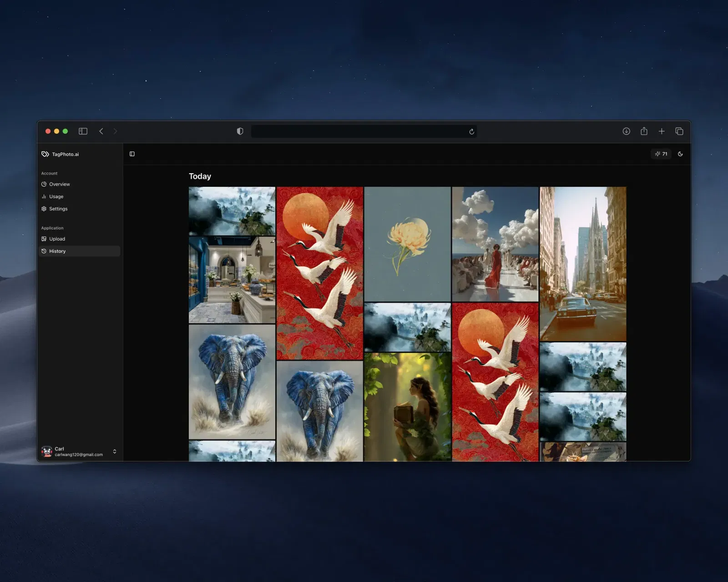Show the tab overview in browser
This screenshot has width=728, height=582.
pos(679,131)
